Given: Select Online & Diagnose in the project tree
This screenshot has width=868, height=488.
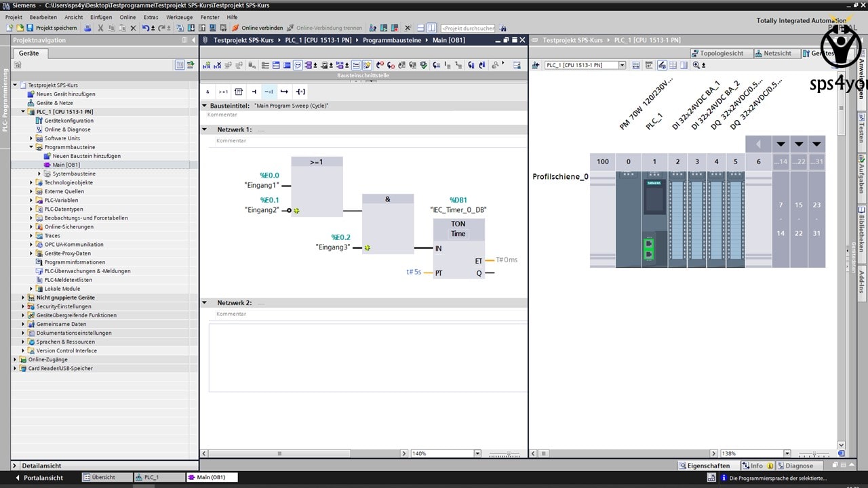Looking at the screenshot, I should click(67, 129).
